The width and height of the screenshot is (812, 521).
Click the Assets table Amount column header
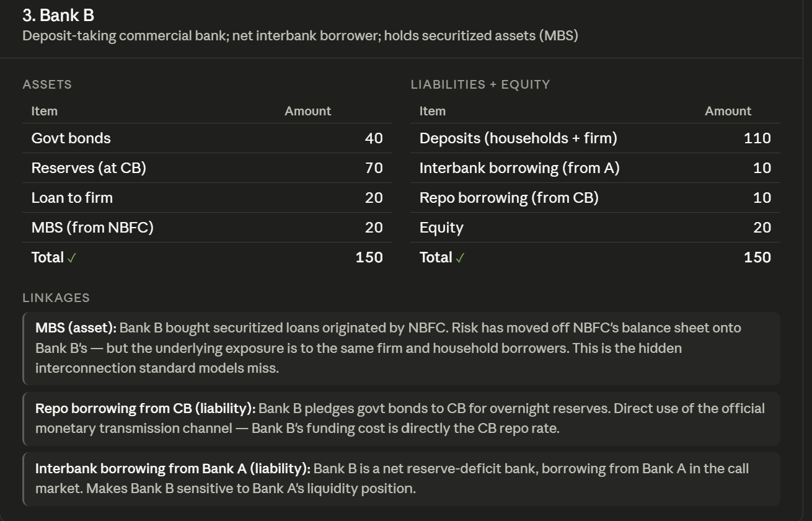click(308, 111)
